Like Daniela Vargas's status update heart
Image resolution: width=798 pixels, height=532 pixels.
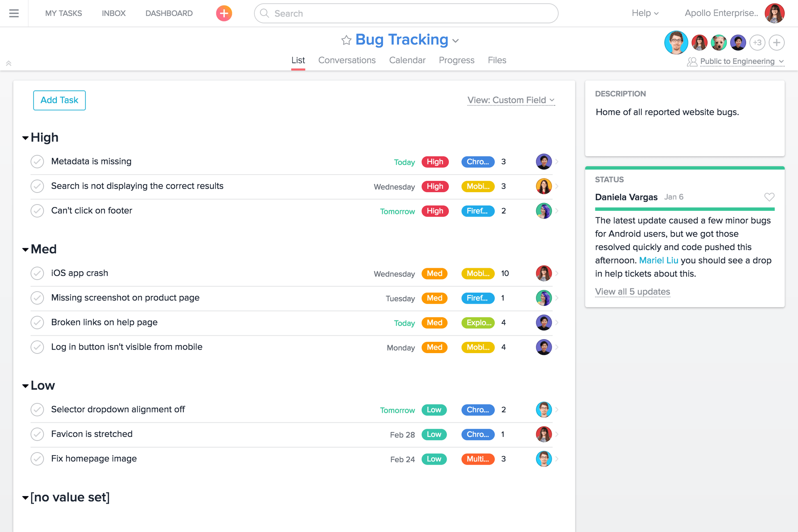769,197
